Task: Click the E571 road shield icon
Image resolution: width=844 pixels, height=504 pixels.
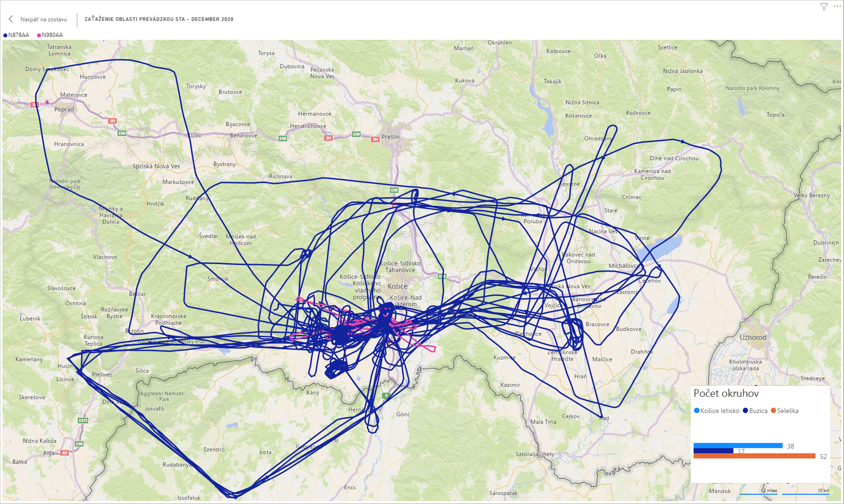Action: point(83,421)
